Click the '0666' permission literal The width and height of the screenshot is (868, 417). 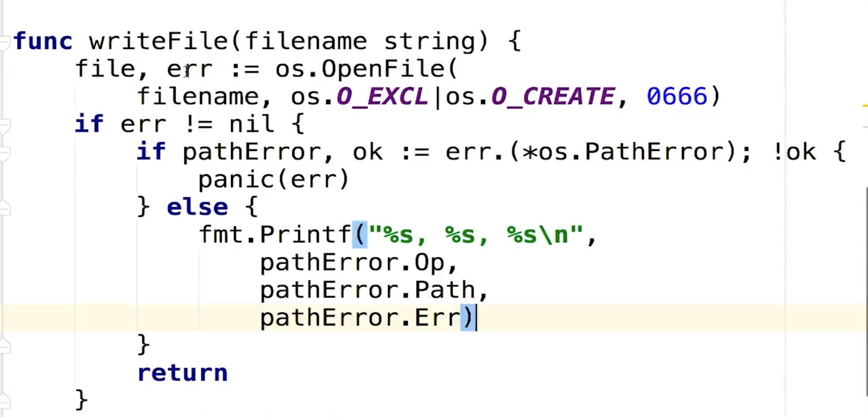(677, 97)
